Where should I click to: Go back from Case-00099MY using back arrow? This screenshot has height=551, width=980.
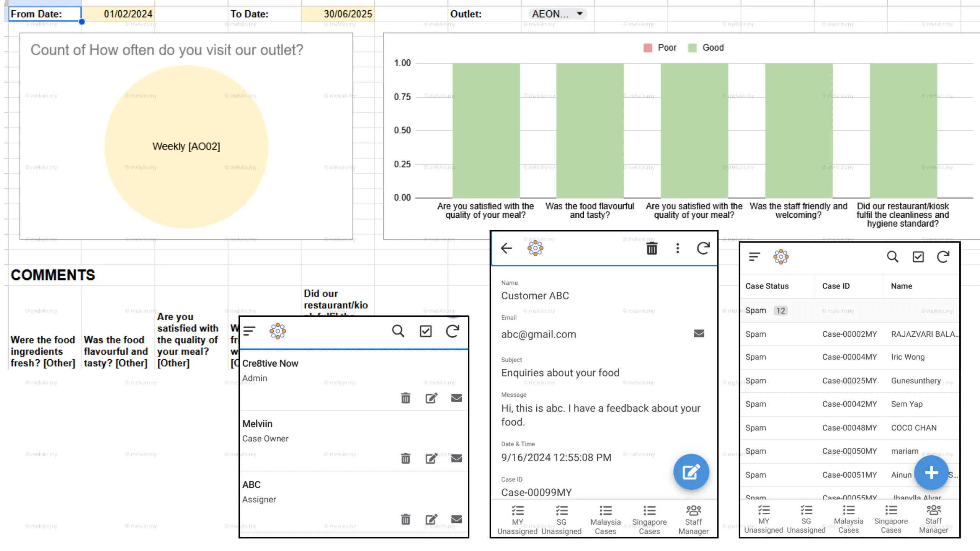click(506, 248)
